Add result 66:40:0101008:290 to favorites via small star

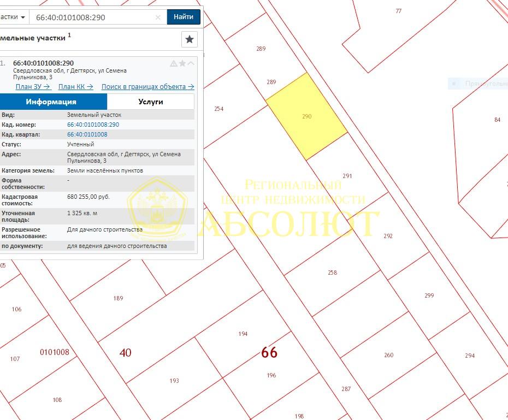[182, 63]
